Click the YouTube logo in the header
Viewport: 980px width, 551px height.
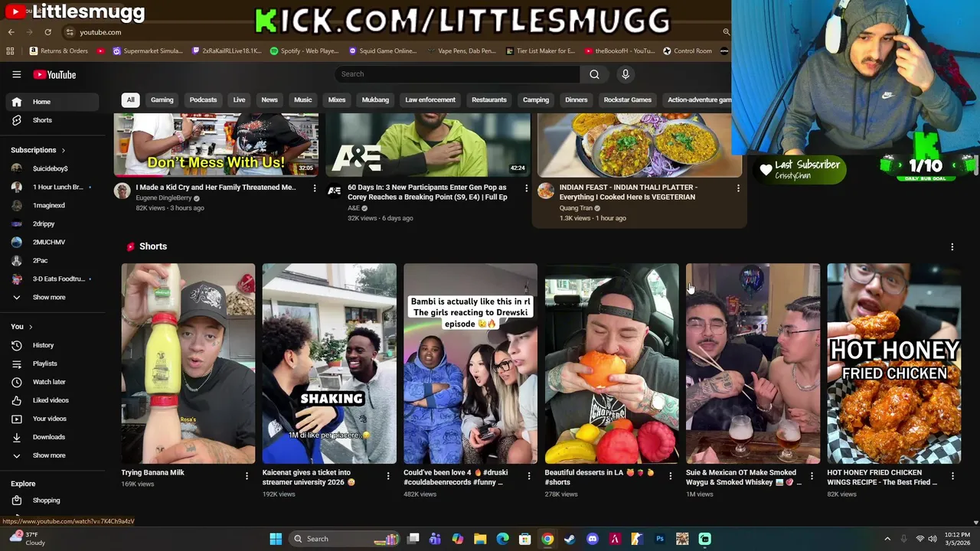54,74
